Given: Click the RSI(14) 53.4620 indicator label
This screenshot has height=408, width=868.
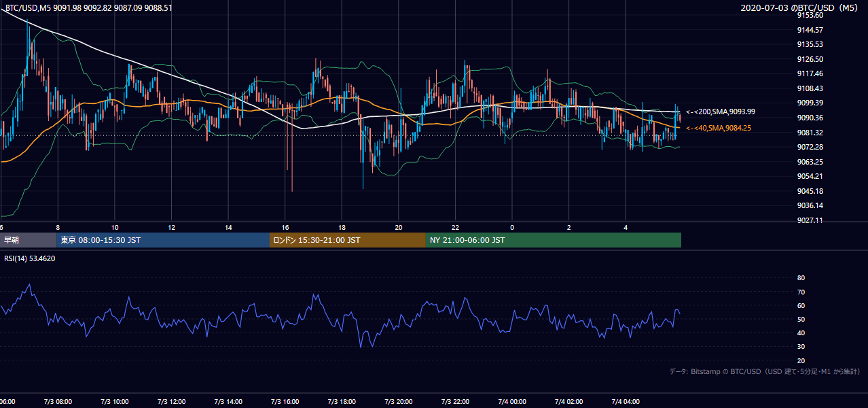Looking at the screenshot, I should [30, 258].
